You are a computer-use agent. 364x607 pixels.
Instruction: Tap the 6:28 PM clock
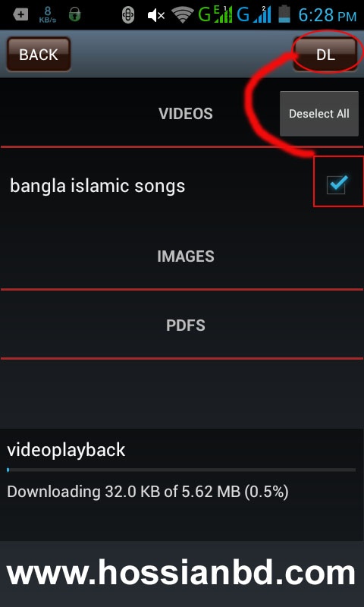tap(328, 15)
